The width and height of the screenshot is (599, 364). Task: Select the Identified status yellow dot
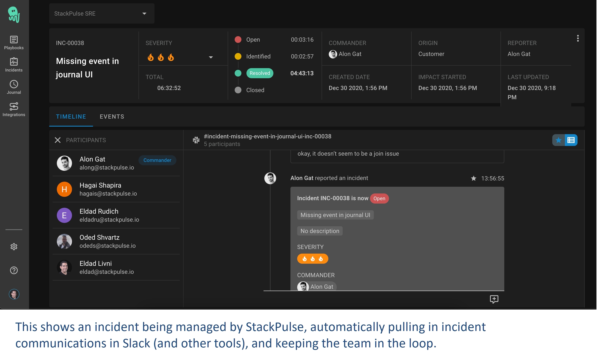tap(238, 56)
